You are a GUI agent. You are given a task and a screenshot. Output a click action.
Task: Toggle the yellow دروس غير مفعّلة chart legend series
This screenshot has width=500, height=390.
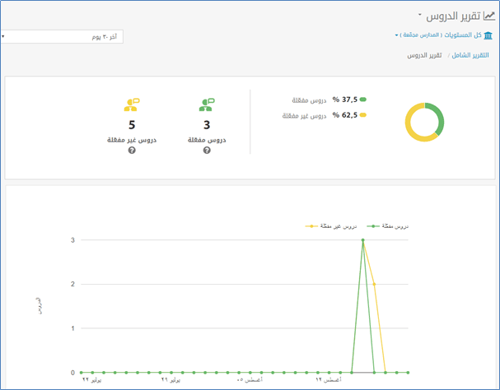coord(331,226)
